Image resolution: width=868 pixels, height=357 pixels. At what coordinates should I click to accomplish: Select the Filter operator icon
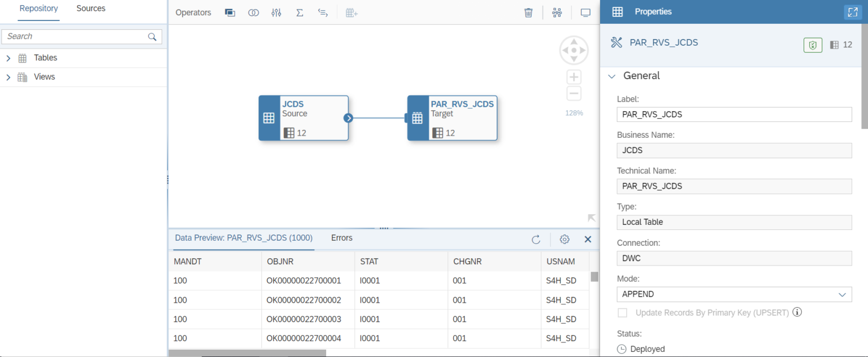click(x=276, y=12)
